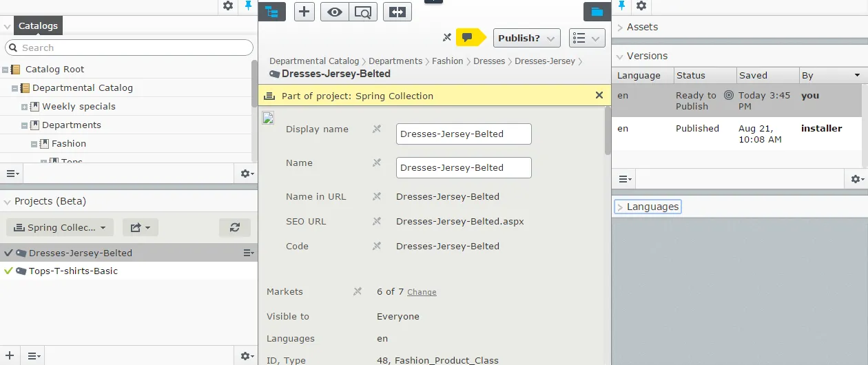Click the pin icon beside SEO URL

coord(377,221)
